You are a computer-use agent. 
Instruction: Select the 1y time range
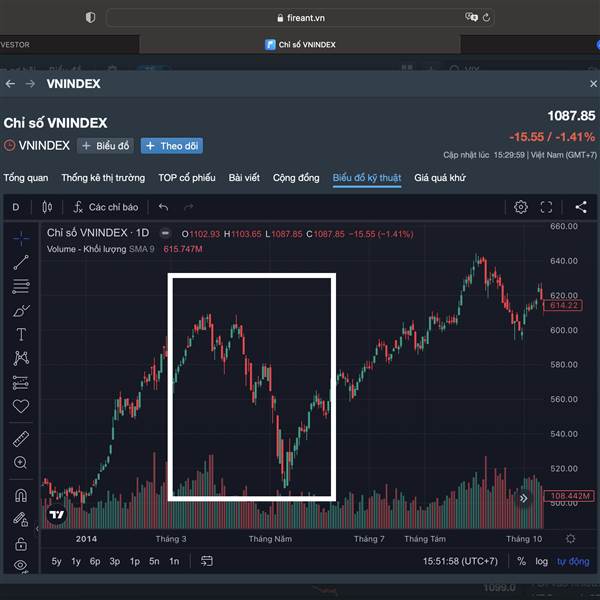(x=76, y=561)
